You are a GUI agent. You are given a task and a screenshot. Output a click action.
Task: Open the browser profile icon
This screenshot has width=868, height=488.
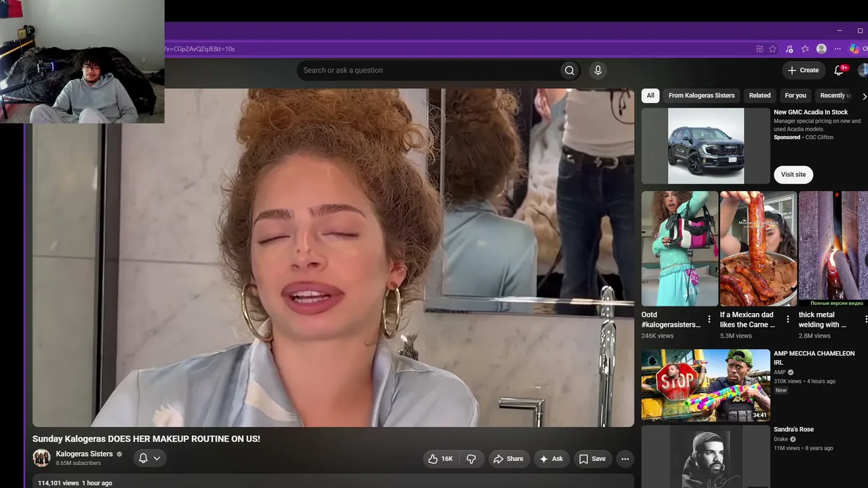click(821, 49)
